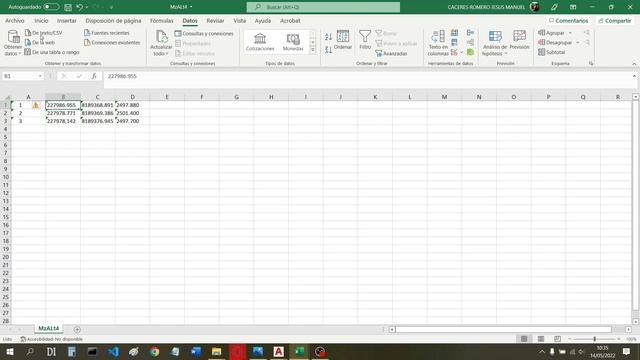This screenshot has height=360, width=640.
Task: Click the Consolidar icon
Action: pos(470,33)
